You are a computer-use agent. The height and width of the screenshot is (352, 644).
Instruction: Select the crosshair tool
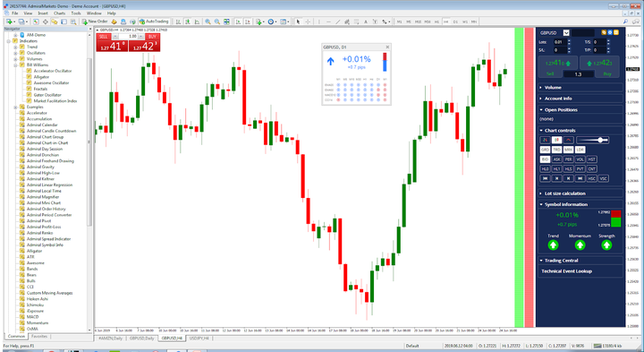308,21
